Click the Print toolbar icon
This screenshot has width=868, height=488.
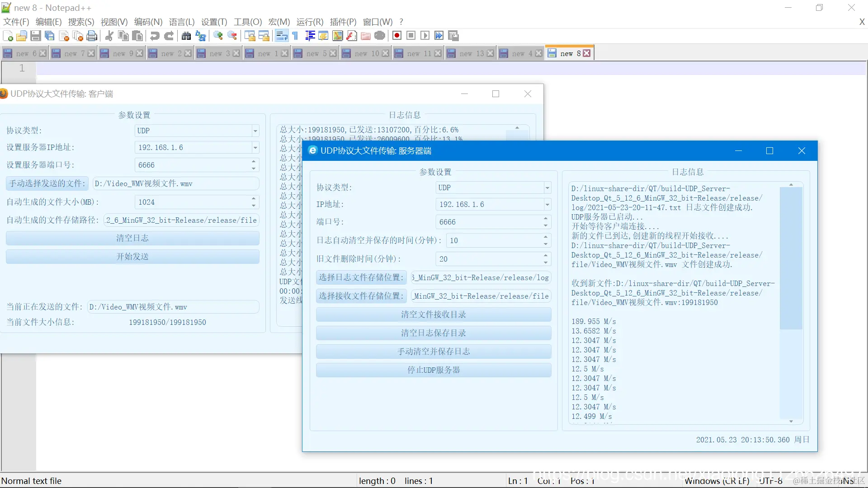[x=92, y=36]
